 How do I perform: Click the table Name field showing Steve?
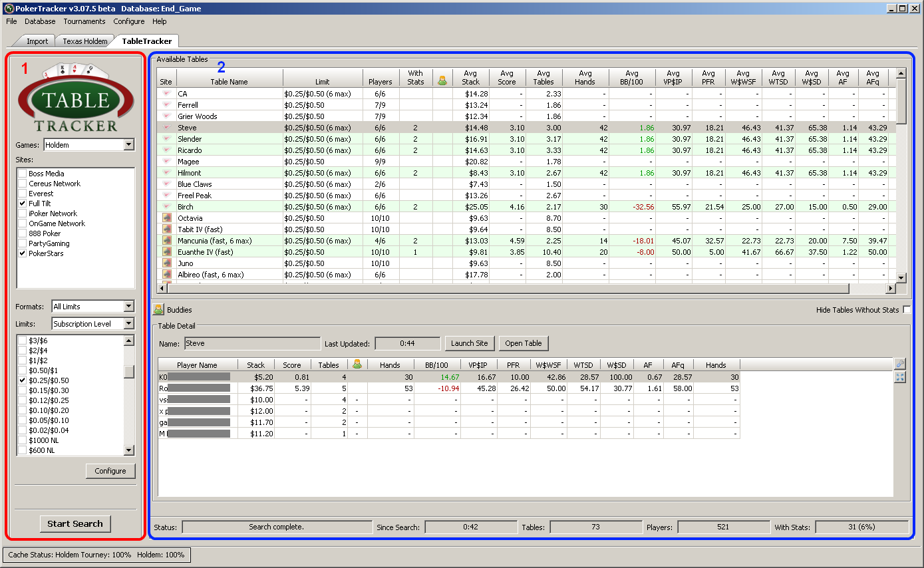[x=252, y=343]
